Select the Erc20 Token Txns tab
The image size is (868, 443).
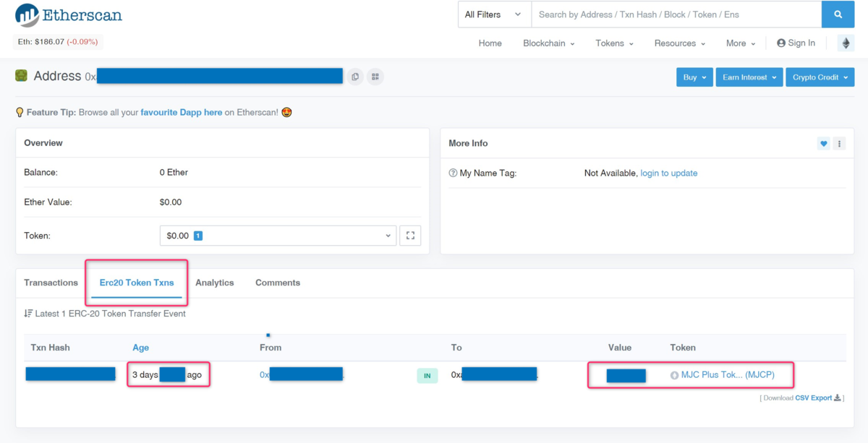137,283
